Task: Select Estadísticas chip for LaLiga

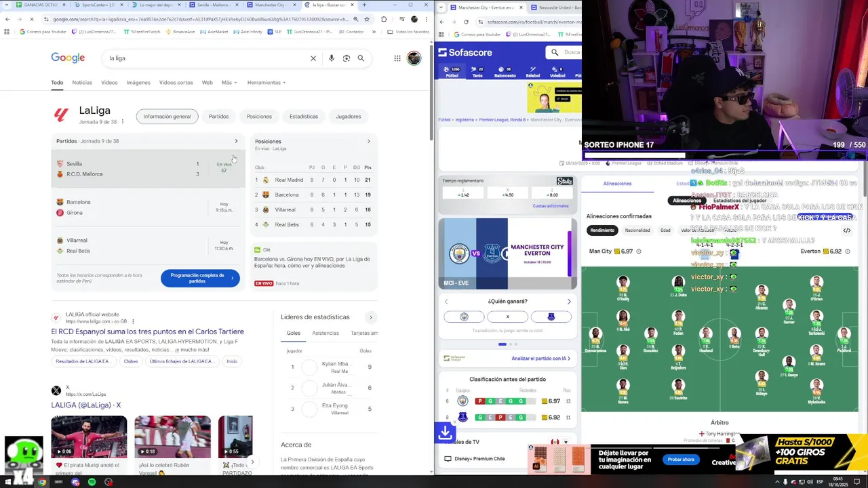Action: point(304,117)
